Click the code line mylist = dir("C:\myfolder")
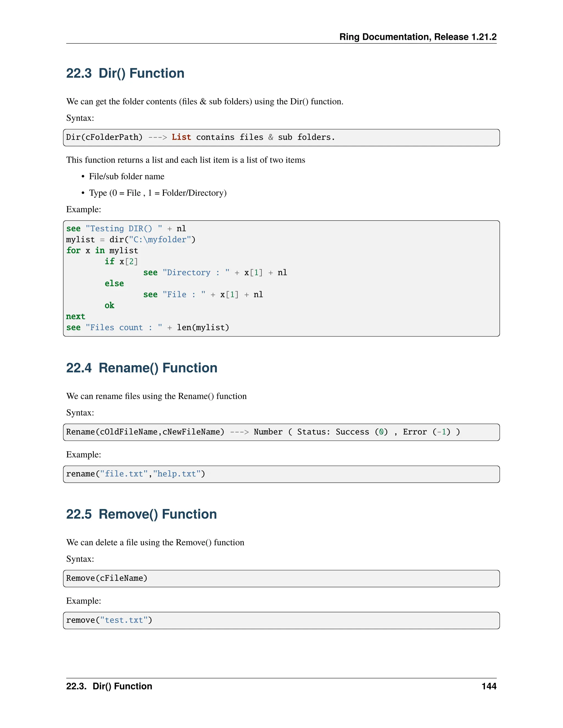The width and height of the screenshot is (563, 728). coord(131,240)
